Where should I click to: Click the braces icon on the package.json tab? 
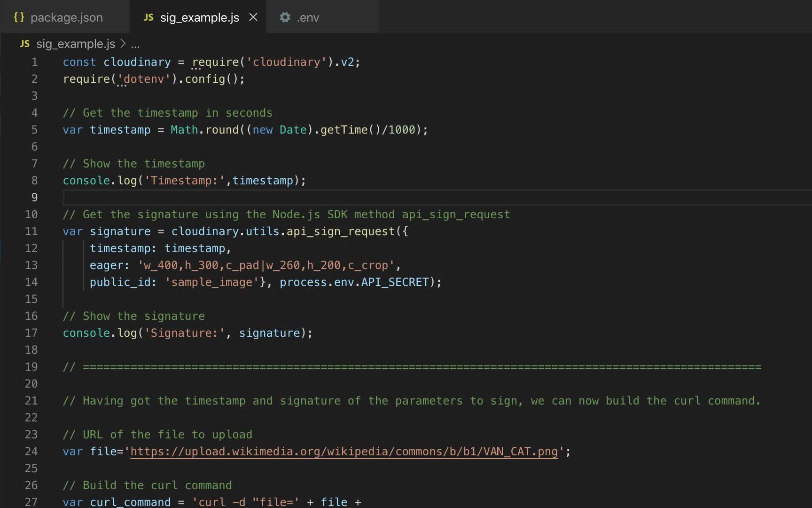pos(19,17)
